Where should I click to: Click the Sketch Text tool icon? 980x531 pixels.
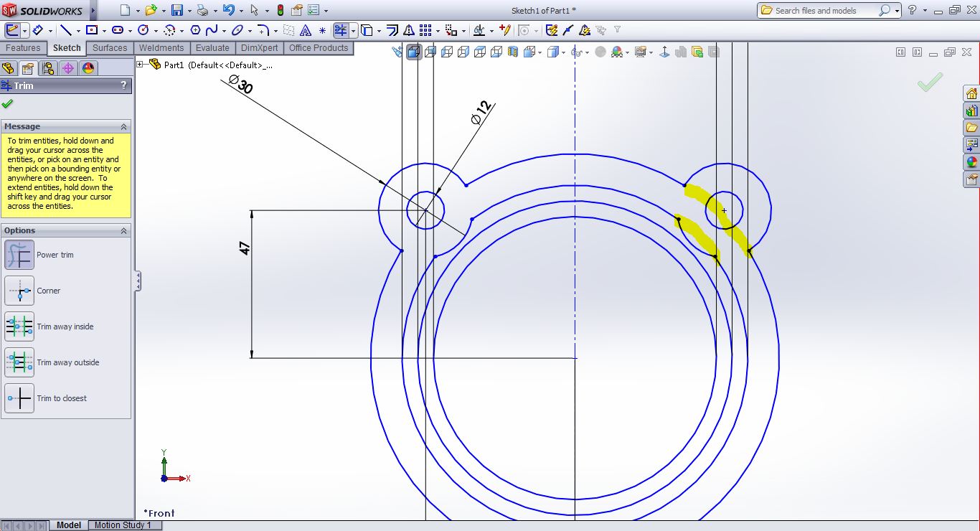[306, 30]
